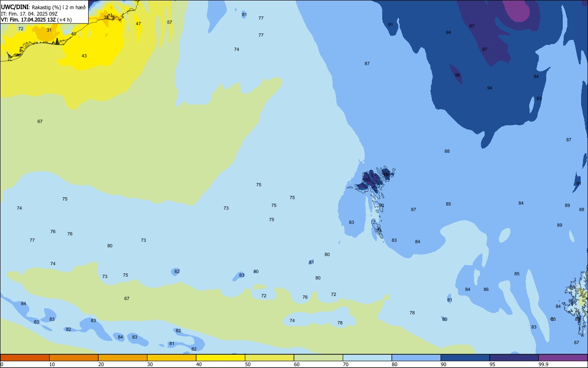Click the humidity value '43' in the yellow area
This screenshot has width=588, height=368.
coord(84,56)
